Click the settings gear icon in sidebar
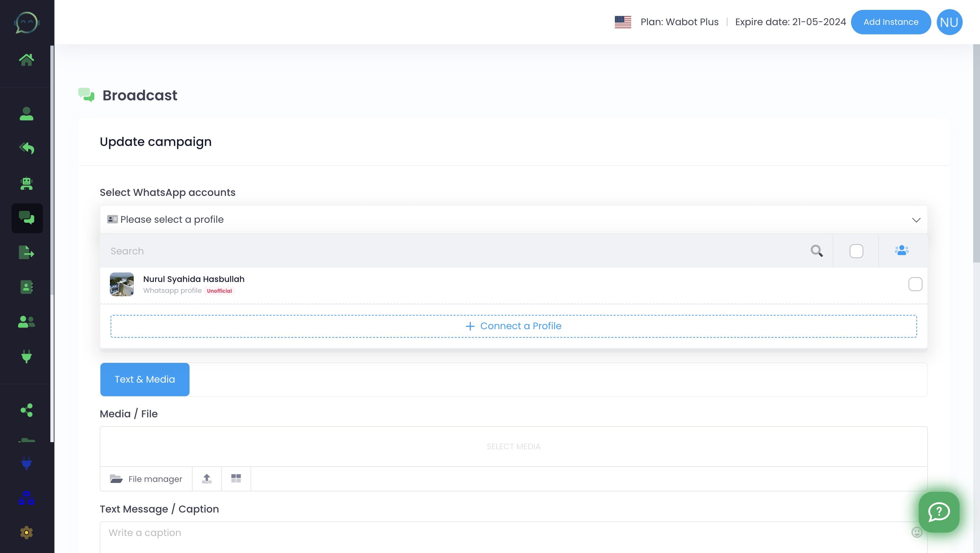This screenshot has height=553, width=980. tap(27, 533)
